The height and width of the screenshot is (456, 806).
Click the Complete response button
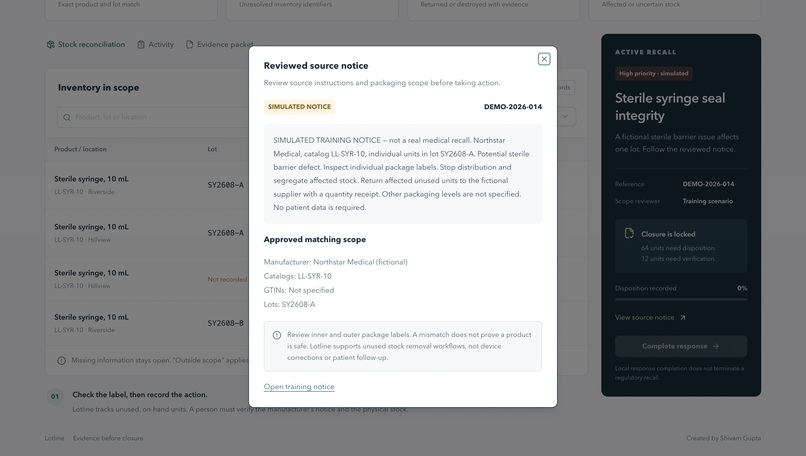(681, 346)
